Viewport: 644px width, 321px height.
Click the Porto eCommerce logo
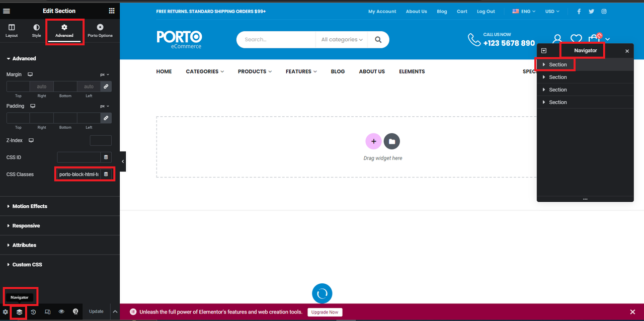[179, 39]
